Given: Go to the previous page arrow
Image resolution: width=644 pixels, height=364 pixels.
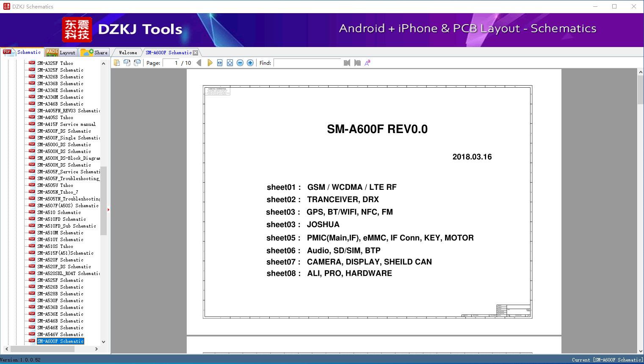Looking at the screenshot, I should click(x=199, y=63).
